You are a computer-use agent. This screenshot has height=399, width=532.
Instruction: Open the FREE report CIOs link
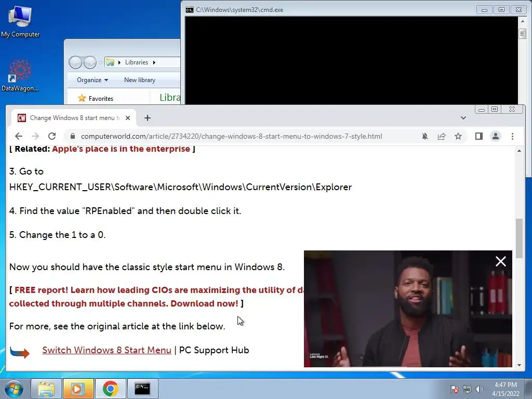click(x=156, y=297)
